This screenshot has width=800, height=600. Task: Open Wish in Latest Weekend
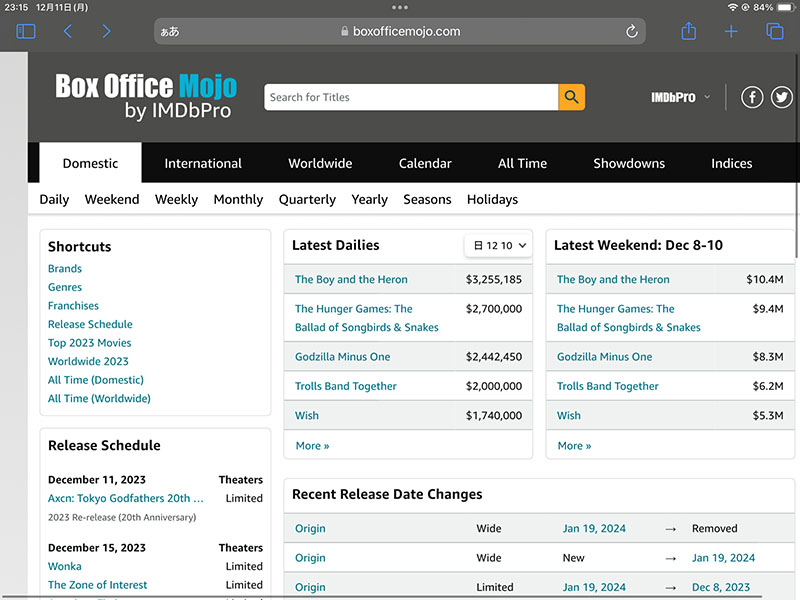point(569,415)
